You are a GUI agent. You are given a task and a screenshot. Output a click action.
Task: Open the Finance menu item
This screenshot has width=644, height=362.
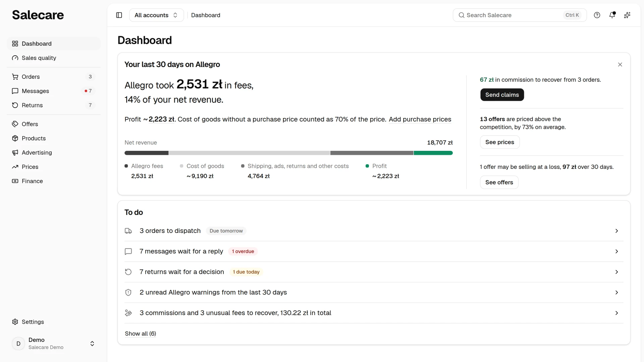[54, 181]
